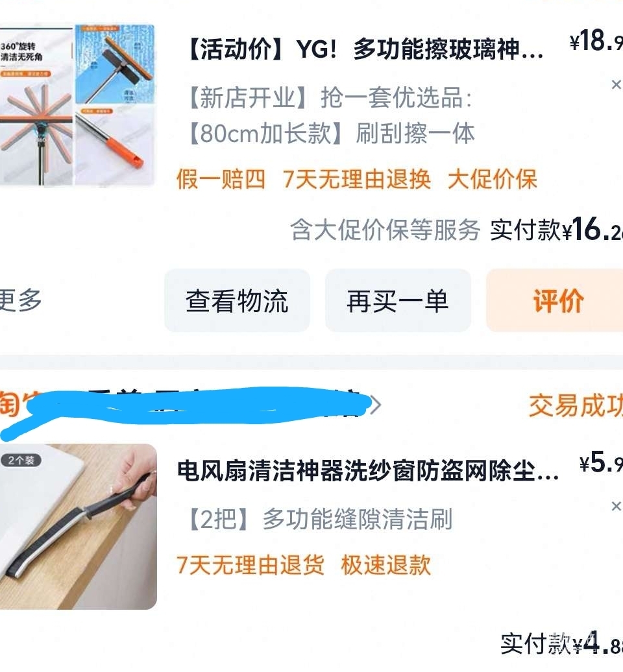Tap the 再买一单 button
This screenshot has height=672, width=623.
[x=398, y=300]
